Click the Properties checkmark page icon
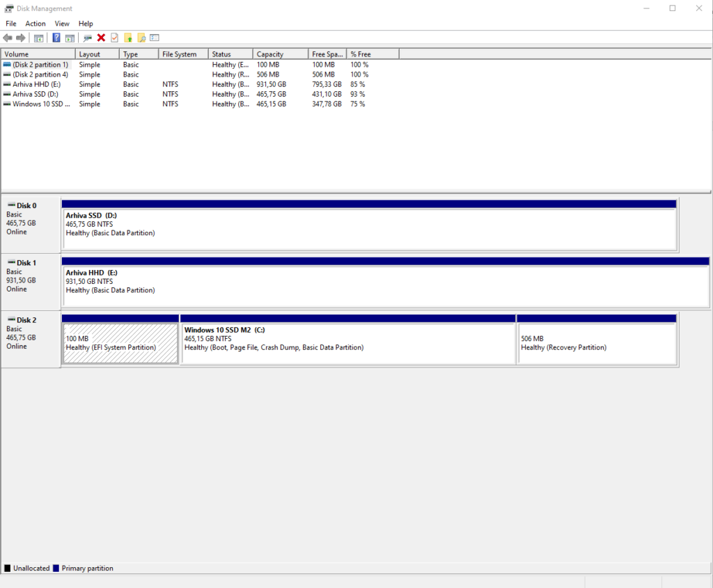713x588 pixels. [x=115, y=38]
